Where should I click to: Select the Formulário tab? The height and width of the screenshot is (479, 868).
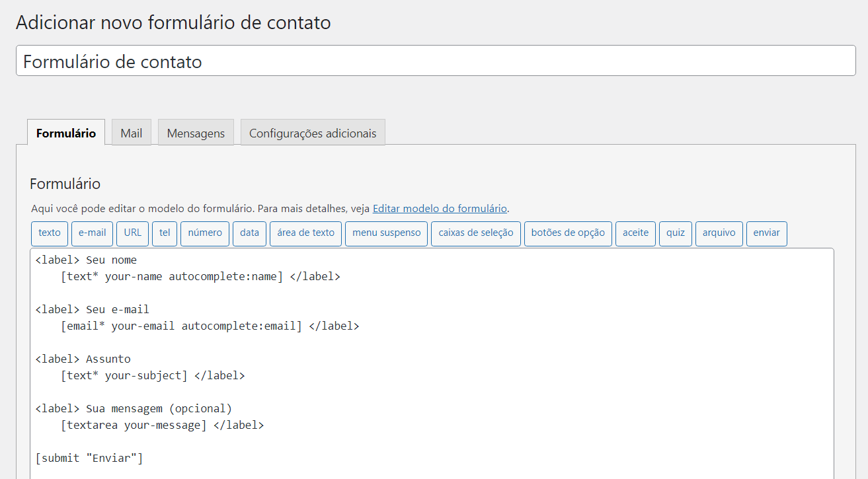[66, 133]
